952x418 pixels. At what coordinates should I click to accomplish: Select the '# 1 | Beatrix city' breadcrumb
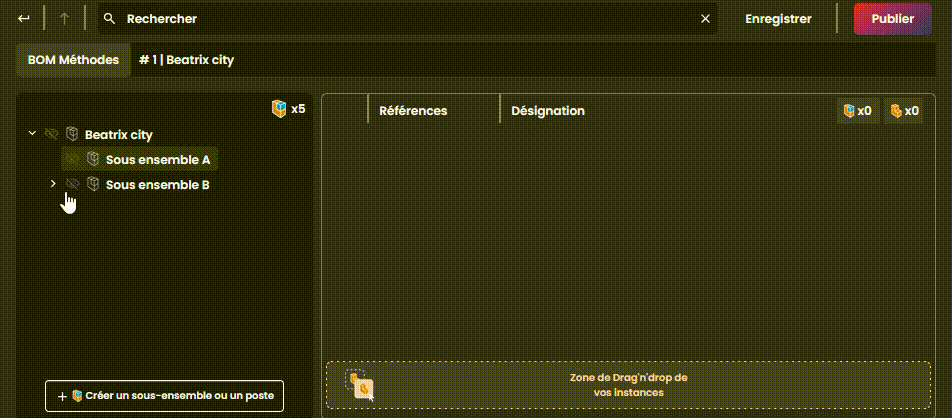(186, 60)
